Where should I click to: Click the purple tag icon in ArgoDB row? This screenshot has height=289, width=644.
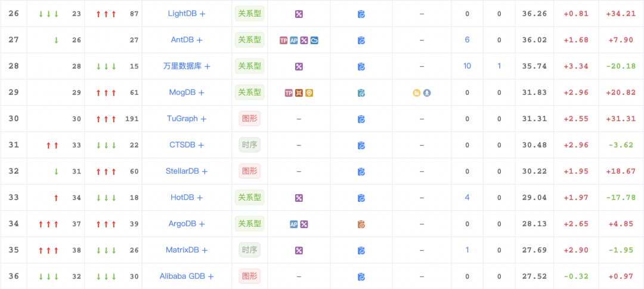point(304,225)
